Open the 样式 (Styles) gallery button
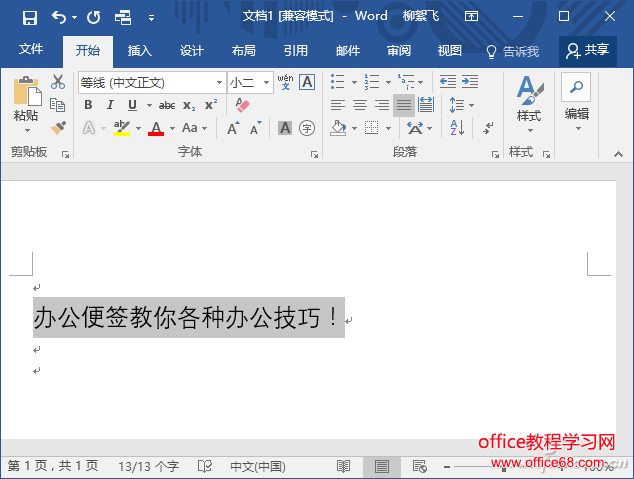 point(529,104)
